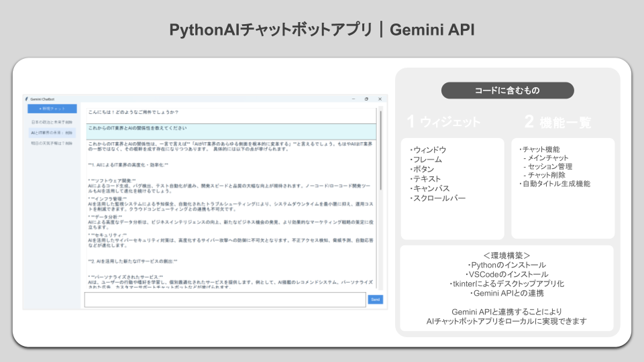Viewport: 644px width, 362px height.
Task: Click the slide title PythonAIチャットボットアプリ｜Gemini API
Action: (322, 29)
